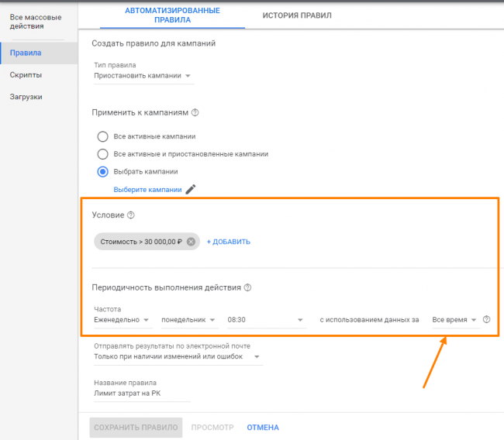Open the email results Только при наличии dropdown
The height and width of the screenshot is (440, 504).
click(x=178, y=356)
